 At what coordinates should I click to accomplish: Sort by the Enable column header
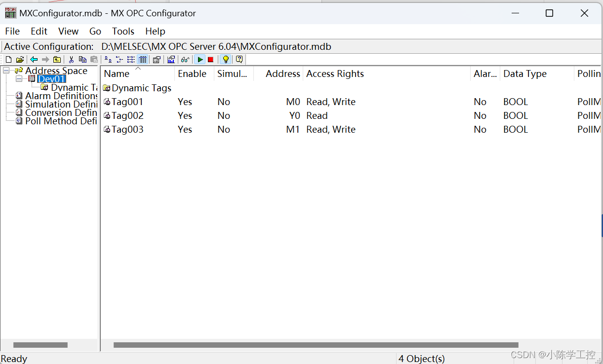click(194, 73)
